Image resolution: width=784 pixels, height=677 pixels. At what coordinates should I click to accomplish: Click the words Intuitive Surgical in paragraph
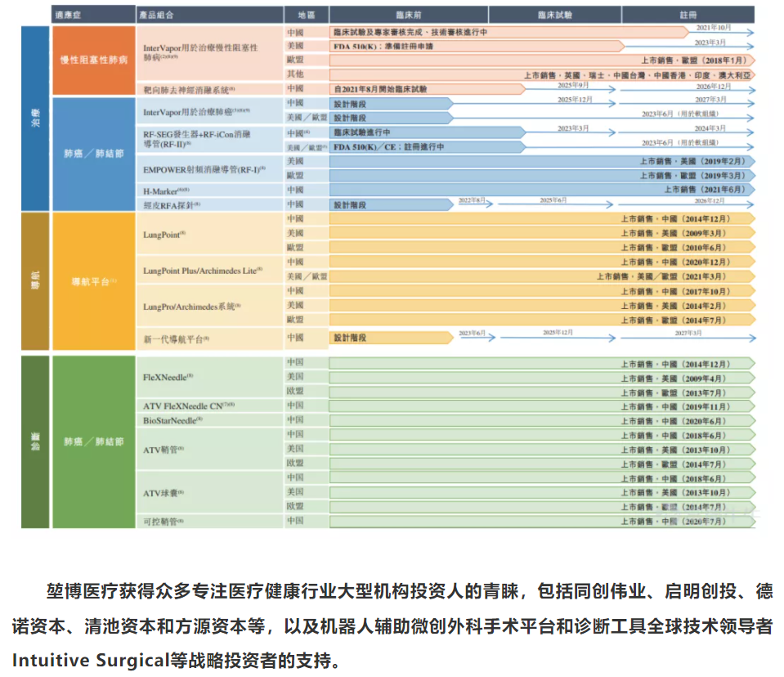(x=91, y=661)
